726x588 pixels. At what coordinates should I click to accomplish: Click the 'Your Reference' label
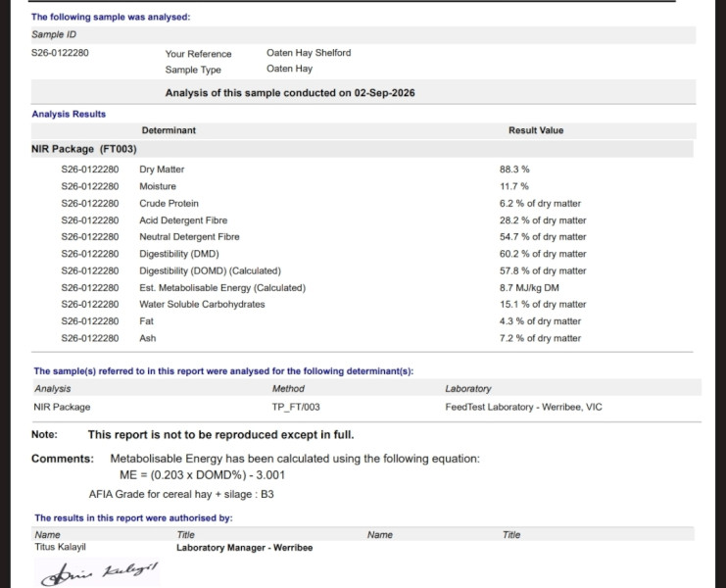click(198, 54)
